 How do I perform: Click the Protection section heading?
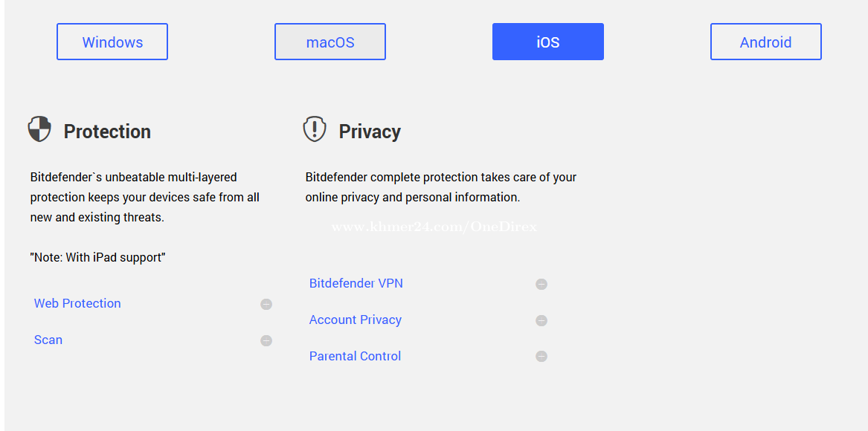pyautogui.click(x=107, y=132)
